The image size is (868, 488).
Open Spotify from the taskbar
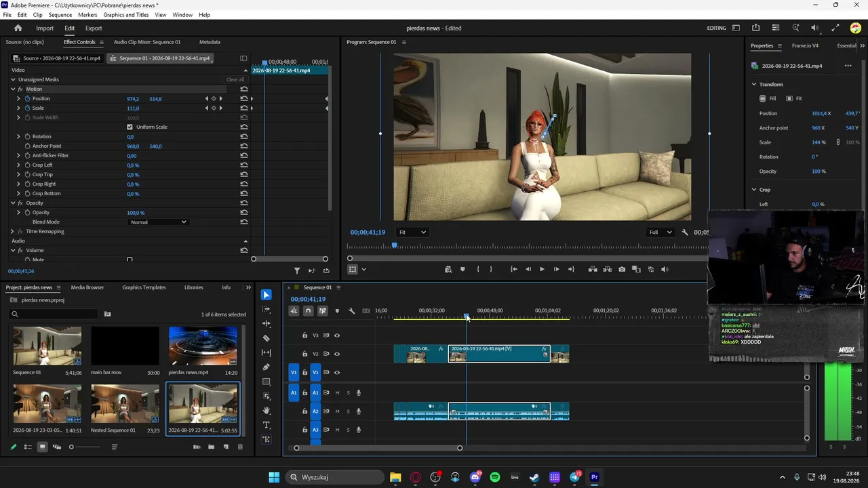pos(495,477)
